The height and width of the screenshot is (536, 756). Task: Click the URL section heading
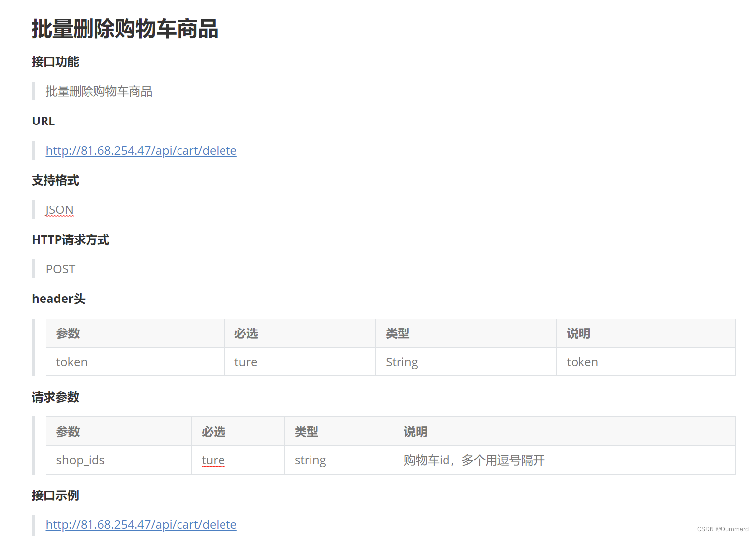[x=43, y=121]
